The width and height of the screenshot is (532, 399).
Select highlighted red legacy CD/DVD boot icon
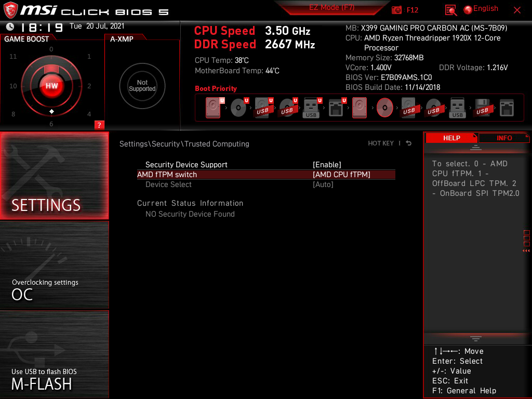tap(385, 108)
